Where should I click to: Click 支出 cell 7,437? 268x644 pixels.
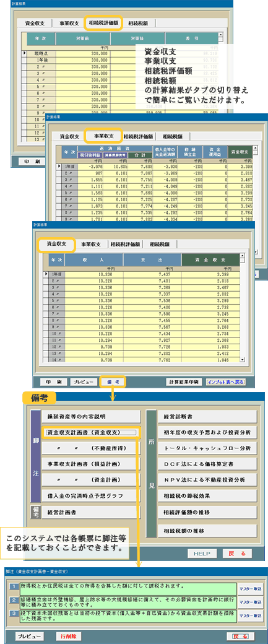coord(152,274)
